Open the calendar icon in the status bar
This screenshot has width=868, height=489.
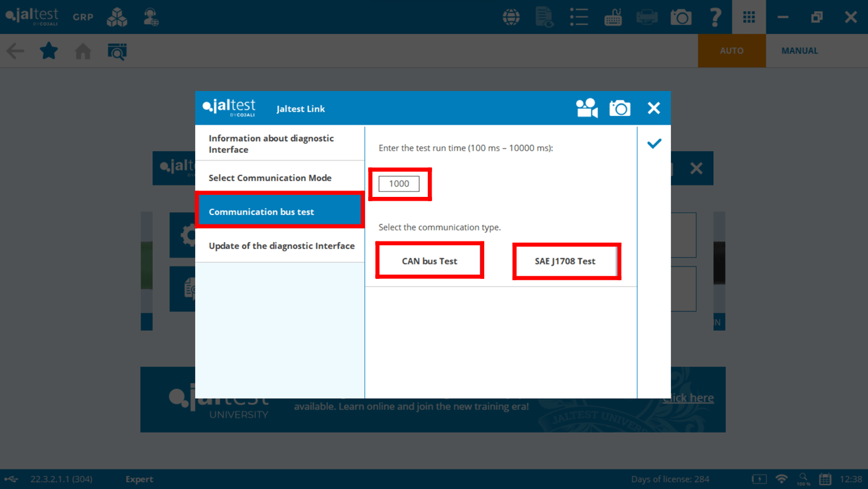point(825,479)
